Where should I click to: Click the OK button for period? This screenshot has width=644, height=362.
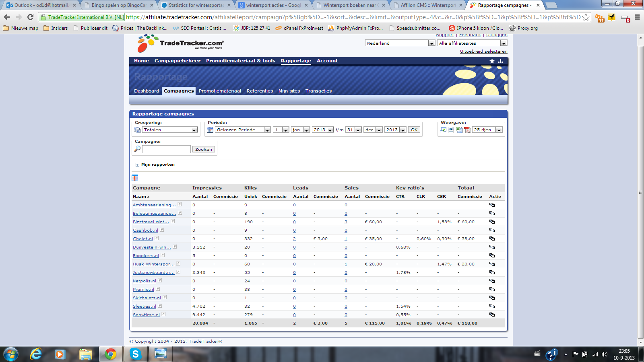(414, 130)
